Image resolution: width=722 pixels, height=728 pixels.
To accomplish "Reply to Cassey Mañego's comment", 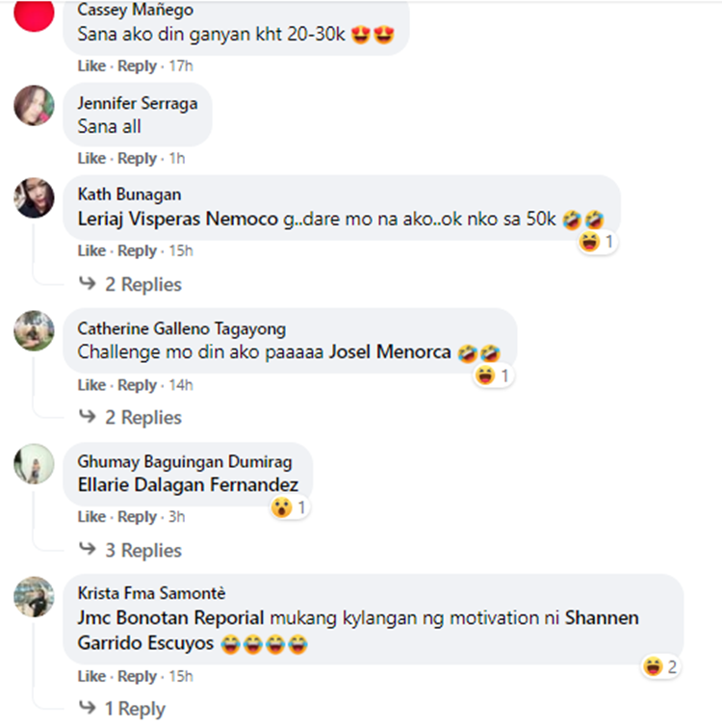I will [137, 65].
